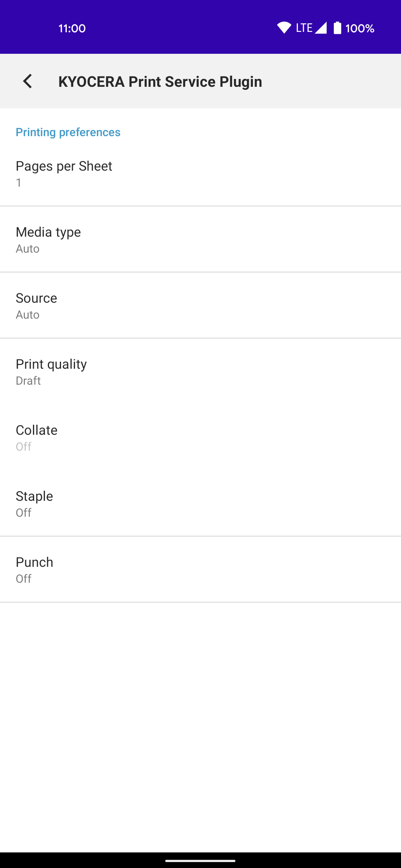Viewport: 401px width, 868px height.
Task: Tap the battery icon in status bar
Action: point(337,28)
